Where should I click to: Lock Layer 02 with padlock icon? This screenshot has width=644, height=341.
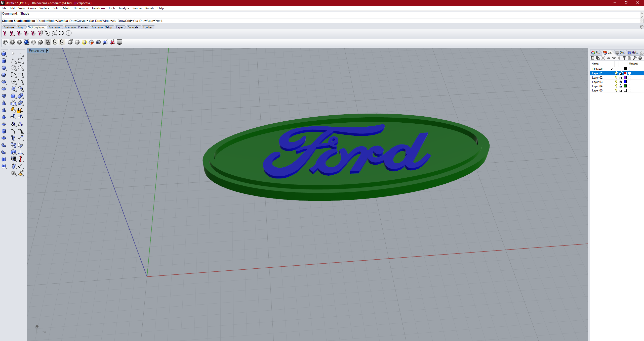[x=621, y=78]
